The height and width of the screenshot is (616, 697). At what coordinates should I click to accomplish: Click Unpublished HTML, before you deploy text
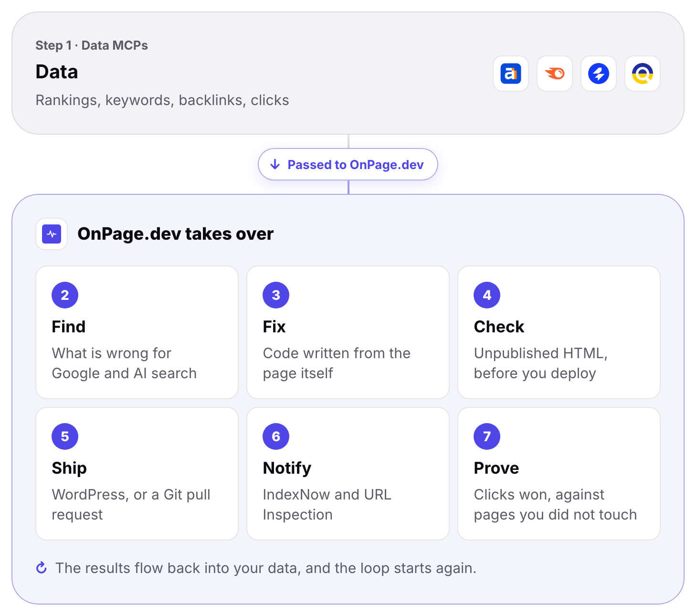click(x=541, y=363)
